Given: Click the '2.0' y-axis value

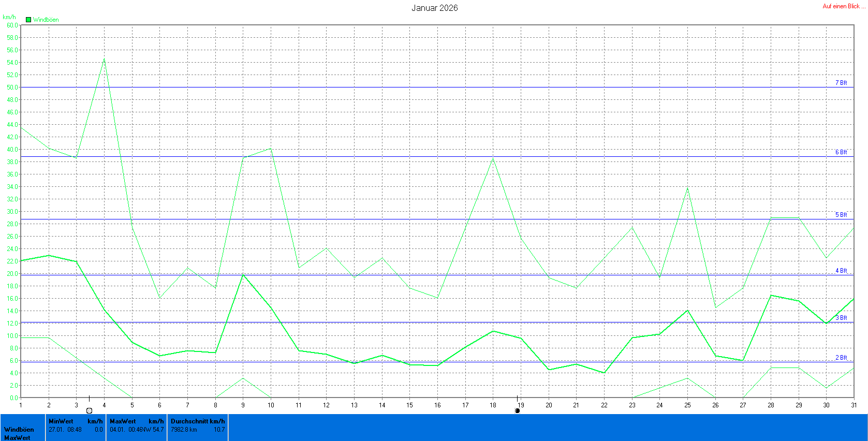Looking at the screenshot, I should (14, 386).
